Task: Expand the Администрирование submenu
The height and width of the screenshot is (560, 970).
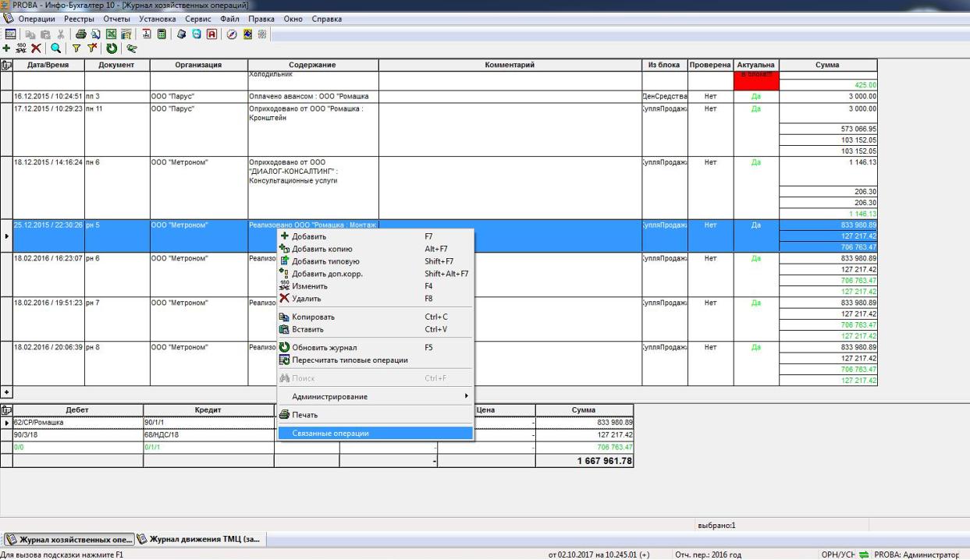Action: [x=375, y=396]
